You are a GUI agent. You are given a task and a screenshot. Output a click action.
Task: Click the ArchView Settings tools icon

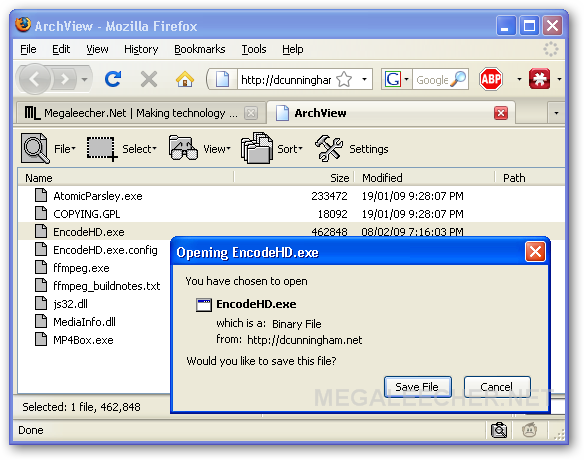328,148
